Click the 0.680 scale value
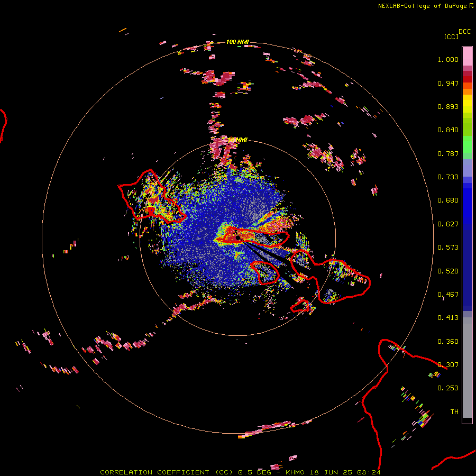This screenshot has height=476, width=476. pos(448,200)
